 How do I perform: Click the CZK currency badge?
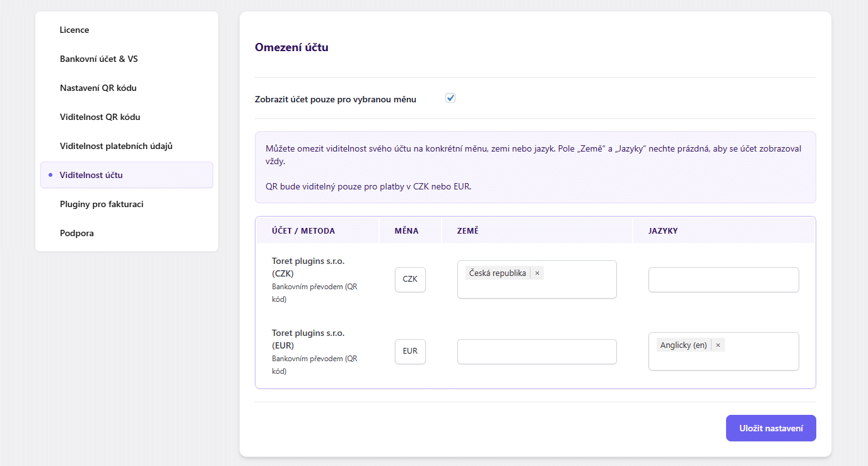(x=410, y=279)
